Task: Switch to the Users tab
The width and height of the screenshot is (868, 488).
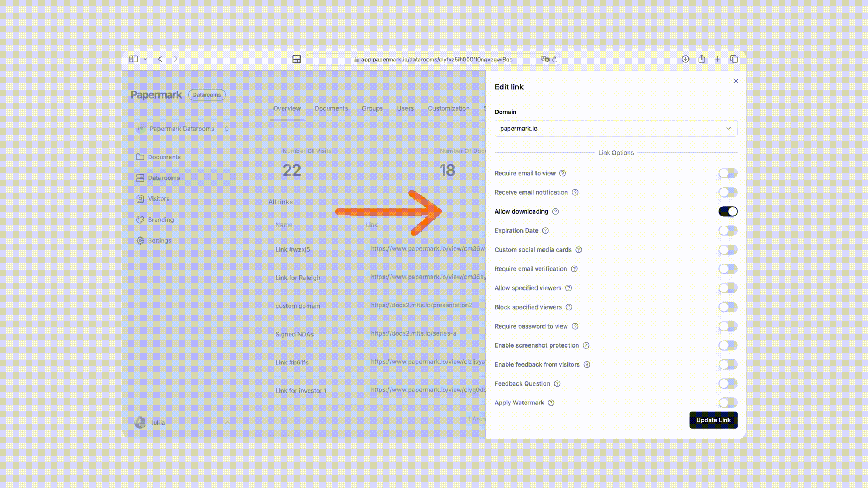Action: [405, 108]
